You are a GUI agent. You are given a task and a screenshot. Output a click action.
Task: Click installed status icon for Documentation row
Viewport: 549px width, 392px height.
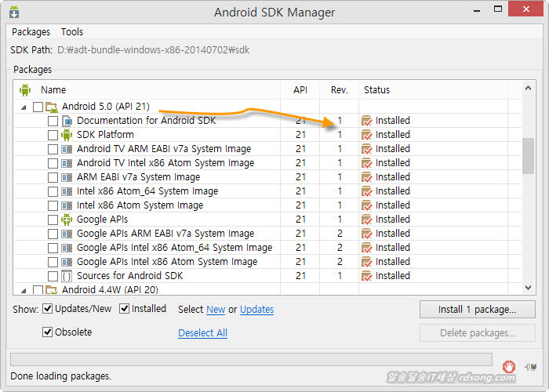coord(366,121)
